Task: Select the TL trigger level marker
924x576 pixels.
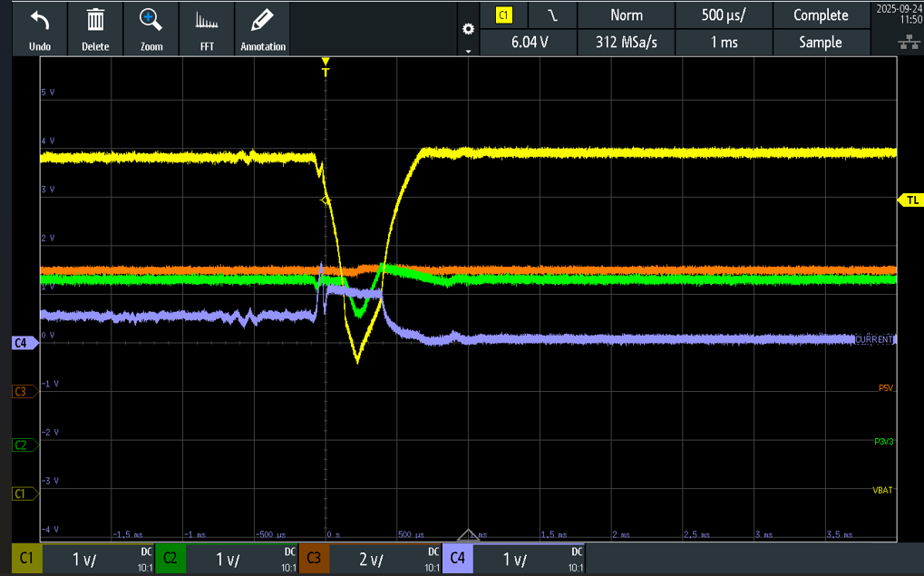Action: point(910,200)
